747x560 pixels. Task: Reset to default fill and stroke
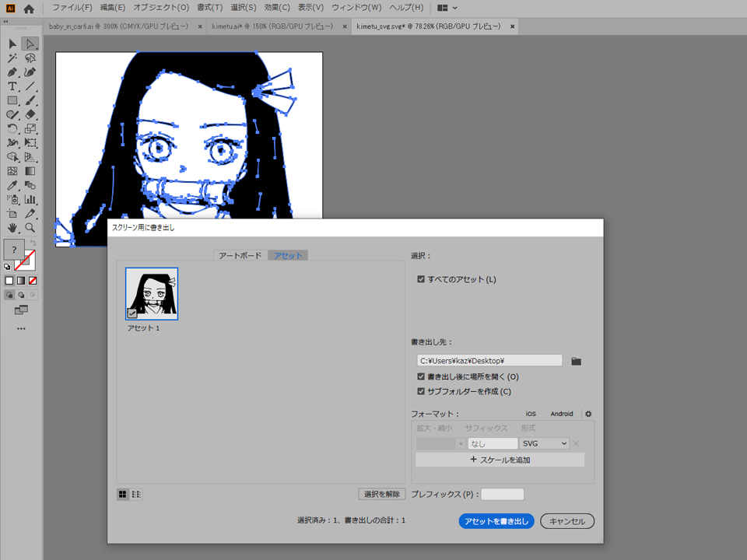click(x=7, y=267)
